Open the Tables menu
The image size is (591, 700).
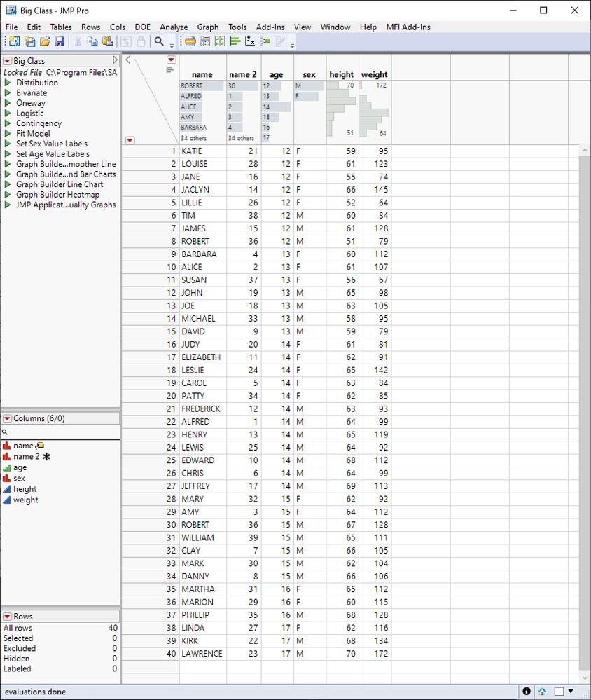click(61, 27)
